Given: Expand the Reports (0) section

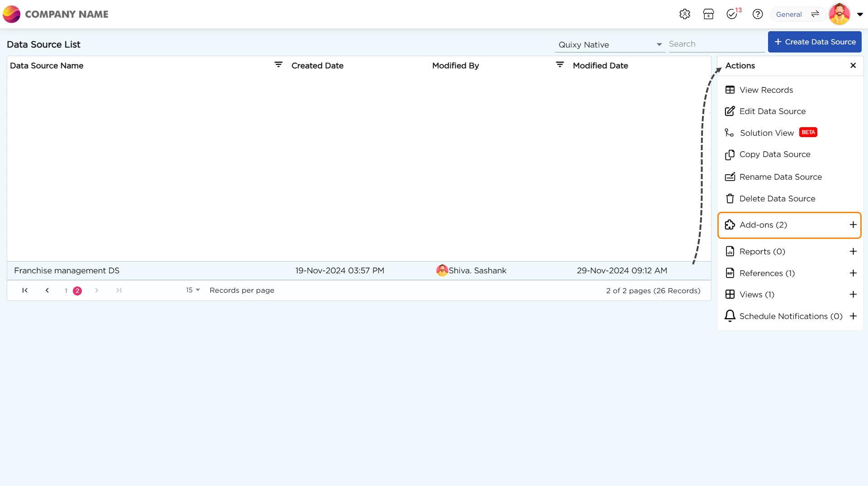Looking at the screenshot, I should click(x=853, y=252).
